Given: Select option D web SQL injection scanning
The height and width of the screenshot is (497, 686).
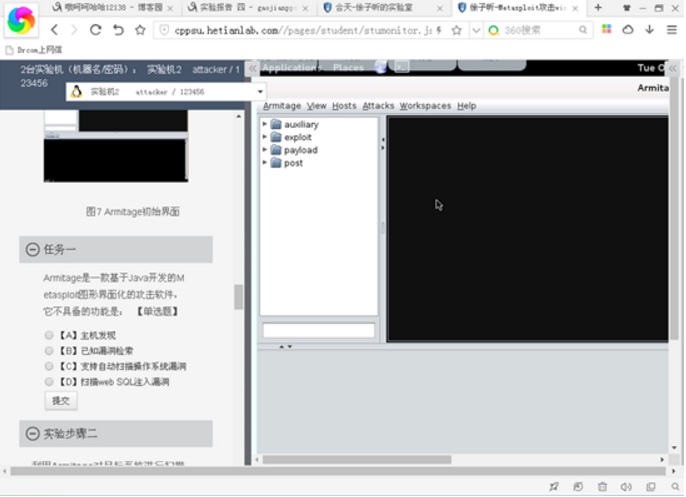Looking at the screenshot, I should click(x=49, y=382).
